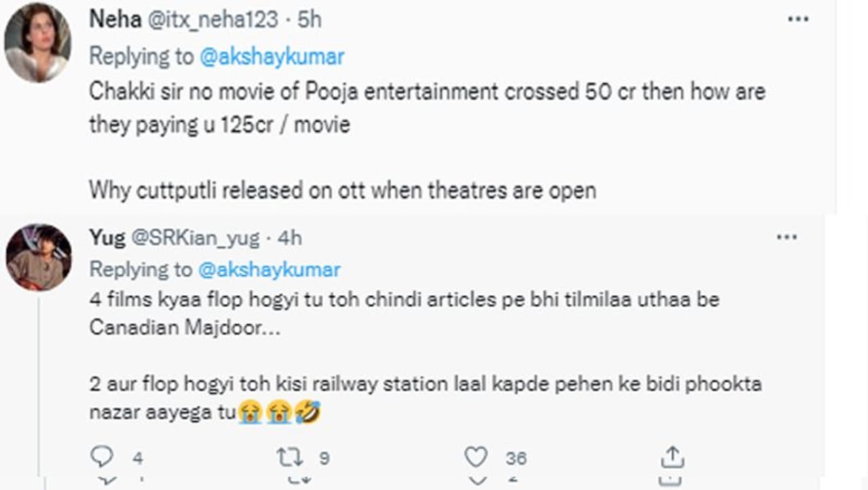This screenshot has height=490, width=868.
Task: Click the reply speech bubble icon
Action: (102, 457)
